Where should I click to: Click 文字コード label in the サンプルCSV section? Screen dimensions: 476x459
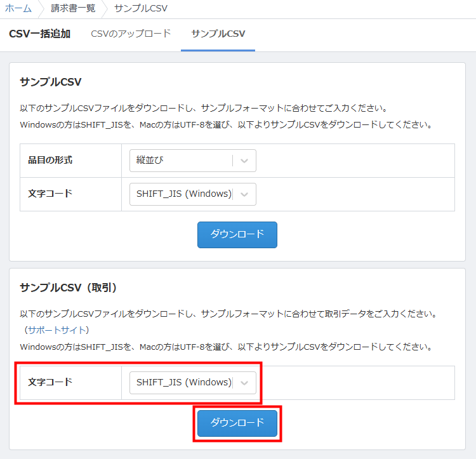(x=51, y=193)
